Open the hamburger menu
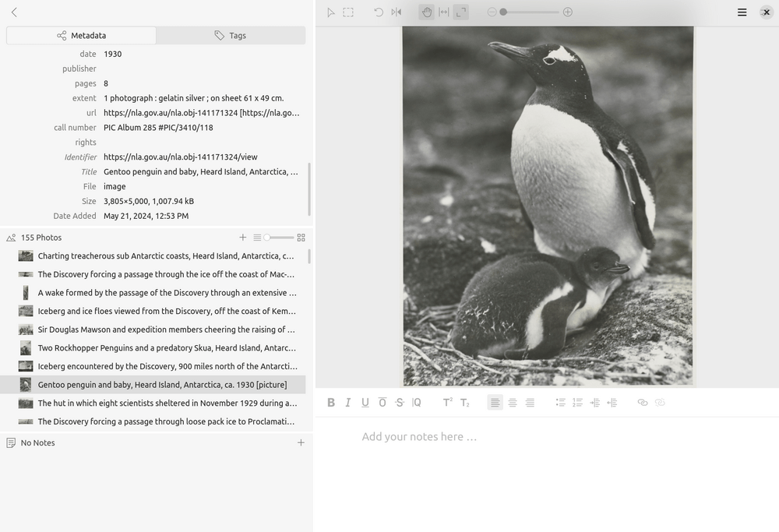 coord(742,12)
